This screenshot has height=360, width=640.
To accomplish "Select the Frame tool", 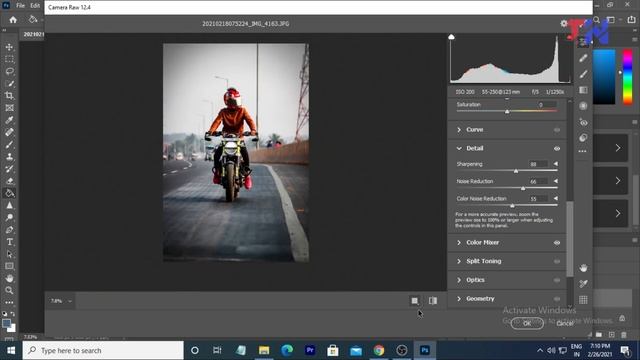I will pyautogui.click(x=9, y=108).
